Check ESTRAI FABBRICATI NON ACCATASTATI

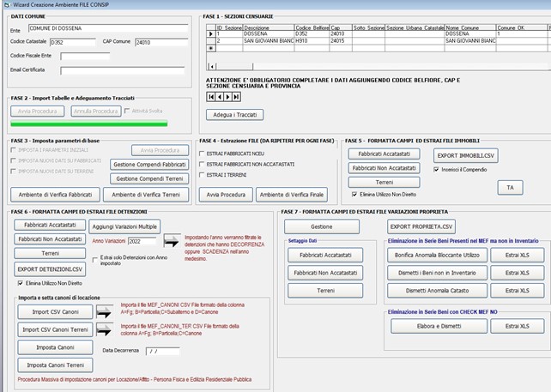(202, 164)
